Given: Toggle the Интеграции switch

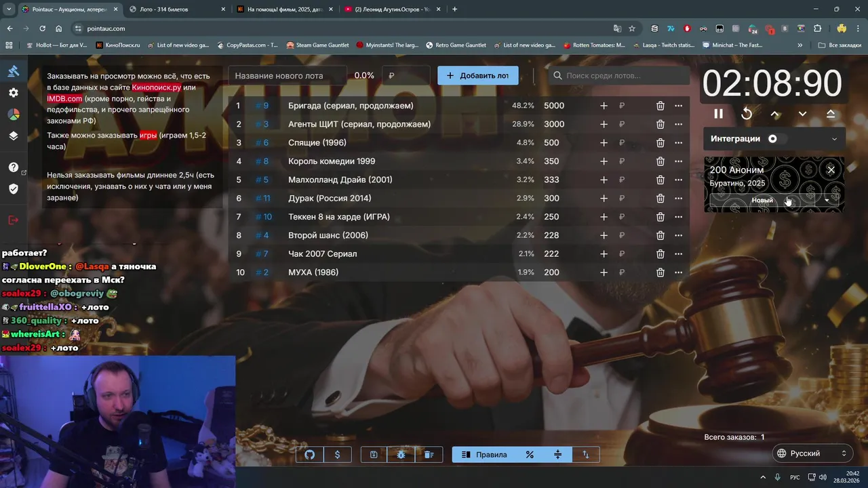Looking at the screenshot, I should pos(777,138).
